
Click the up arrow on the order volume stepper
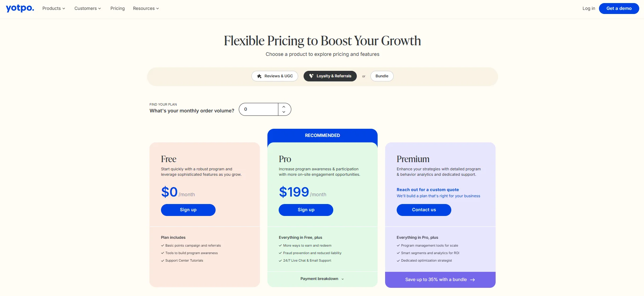click(283, 106)
